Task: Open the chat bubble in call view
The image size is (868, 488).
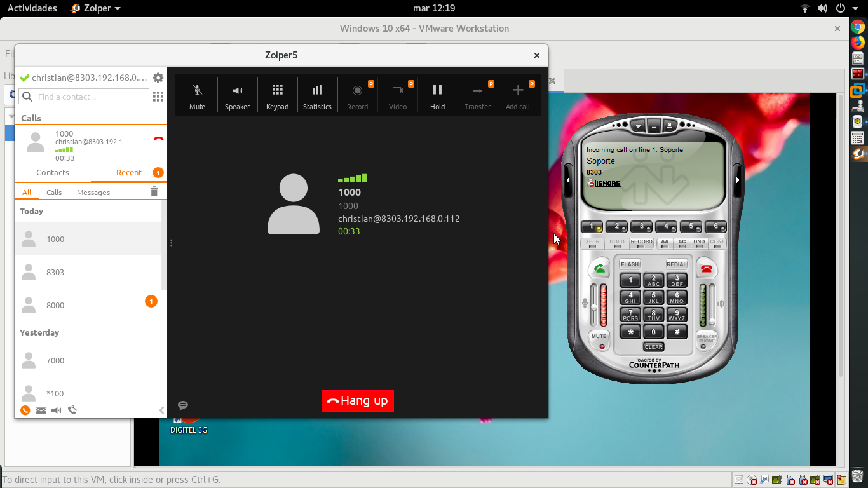Action: point(183,405)
